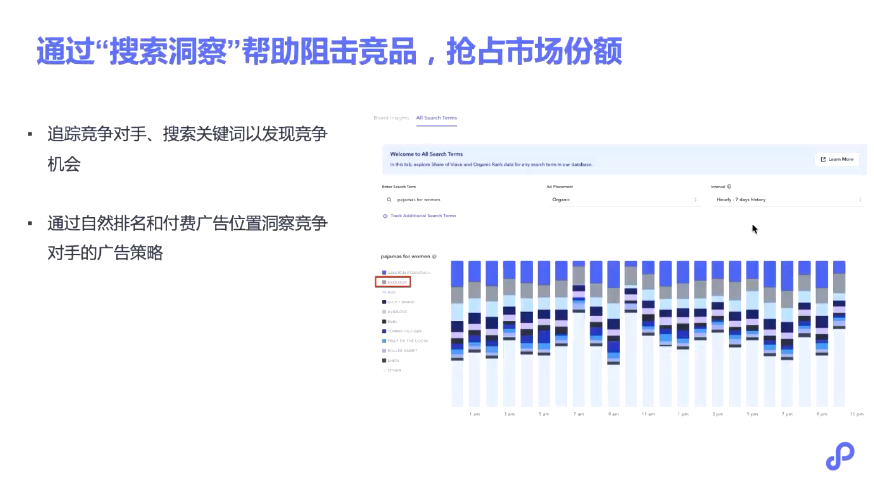Viewport: 874px width, 490px height.
Task: Click info icon beside 'pajamas for women' chart title
Action: coord(434,257)
